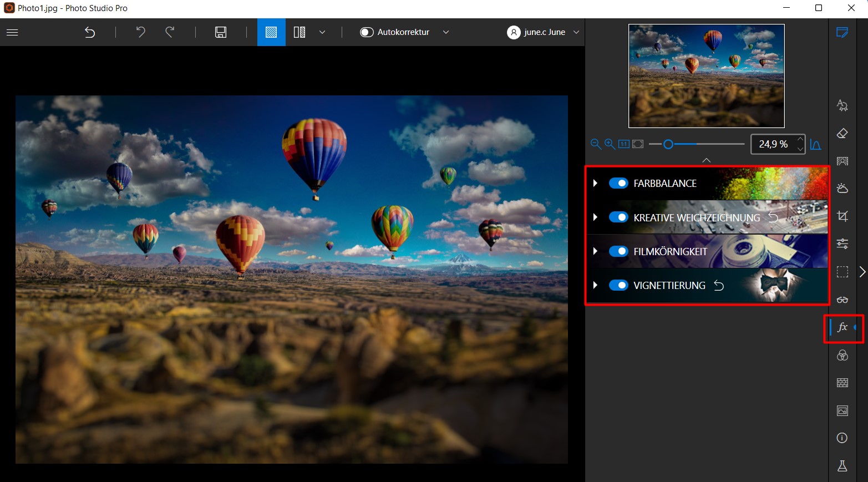868x482 pixels.
Task: Save the photo with the disk icon
Action: [221, 32]
